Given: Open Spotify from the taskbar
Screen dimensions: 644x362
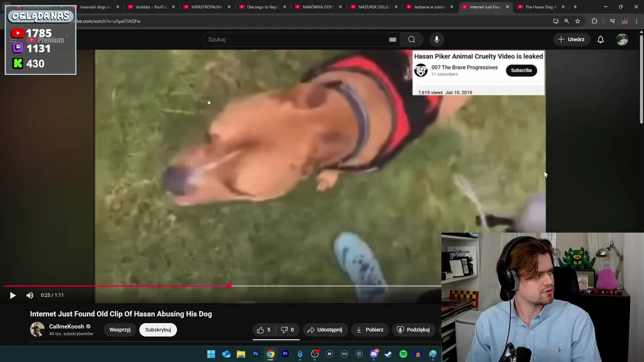Looking at the screenshot, I should point(403,354).
